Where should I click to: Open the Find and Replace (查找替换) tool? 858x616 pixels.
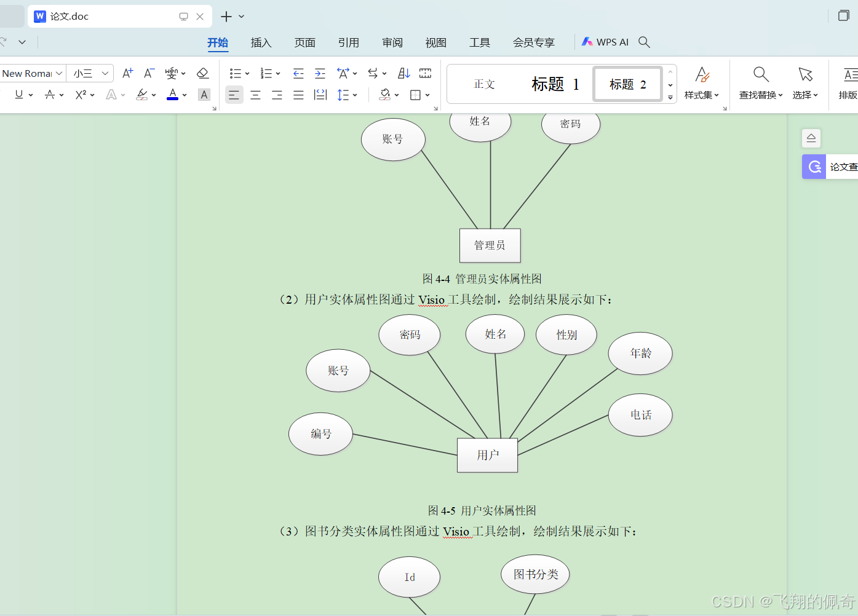point(761,83)
